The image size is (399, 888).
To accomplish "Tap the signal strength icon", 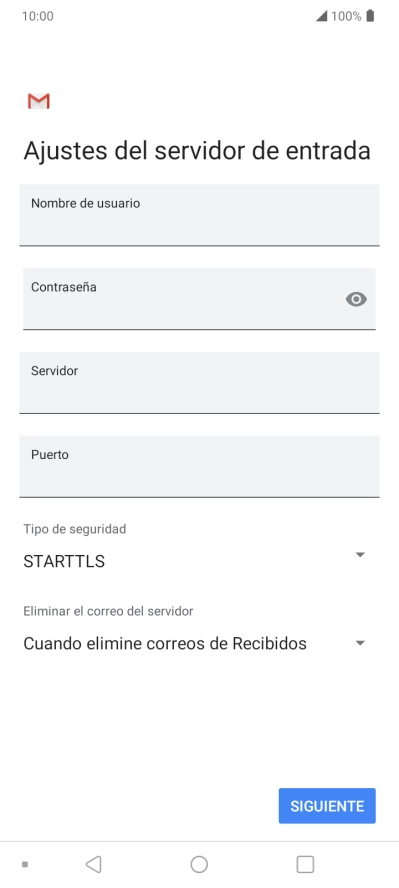I will (321, 16).
